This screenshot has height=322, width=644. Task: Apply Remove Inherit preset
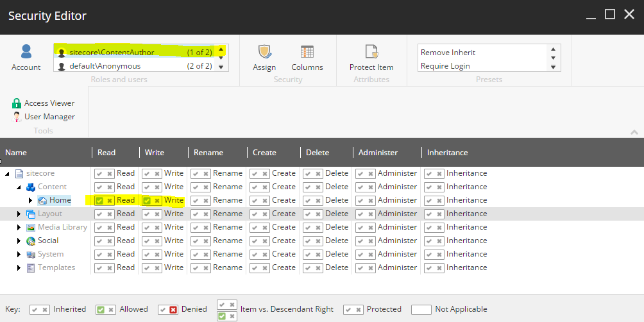click(x=448, y=53)
